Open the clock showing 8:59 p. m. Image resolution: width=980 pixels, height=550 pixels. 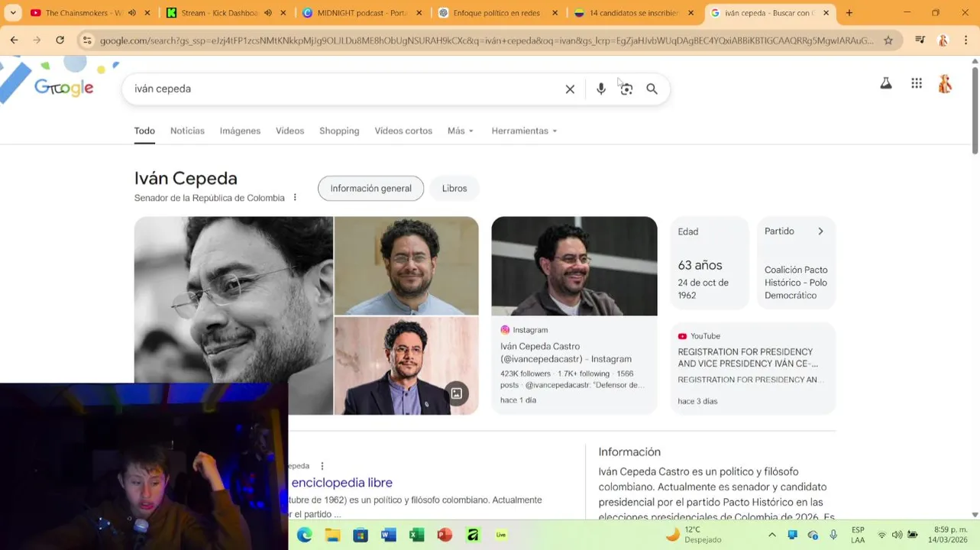pos(948,535)
